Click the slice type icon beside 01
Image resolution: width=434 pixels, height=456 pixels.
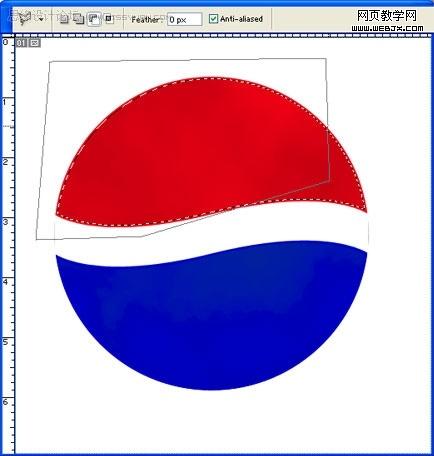(x=34, y=43)
